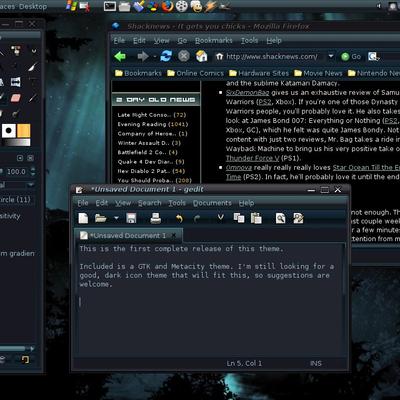Open the GIMP mode combo box
Viewport: 400px width, 400px height.
(17, 185)
